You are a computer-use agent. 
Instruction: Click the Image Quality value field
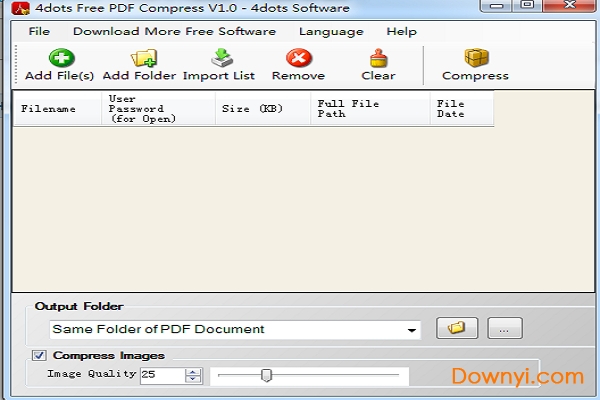tap(162, 375)
